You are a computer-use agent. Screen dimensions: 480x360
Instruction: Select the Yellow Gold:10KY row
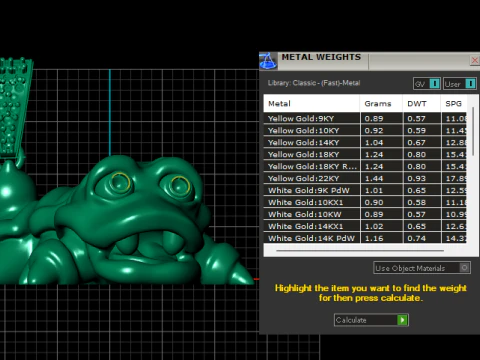click(x=365, y=131)
